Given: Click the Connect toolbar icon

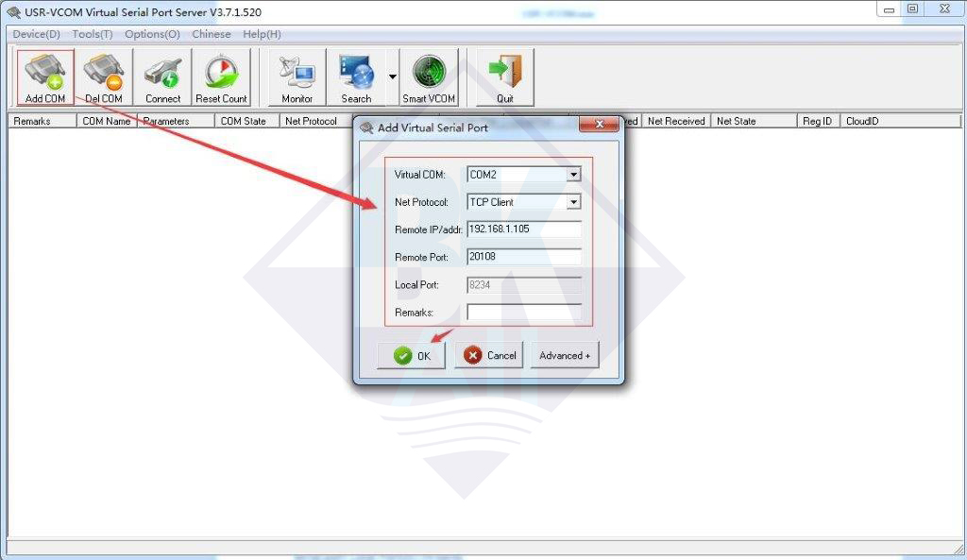Looking at the screenshot, I should (162, 77).
